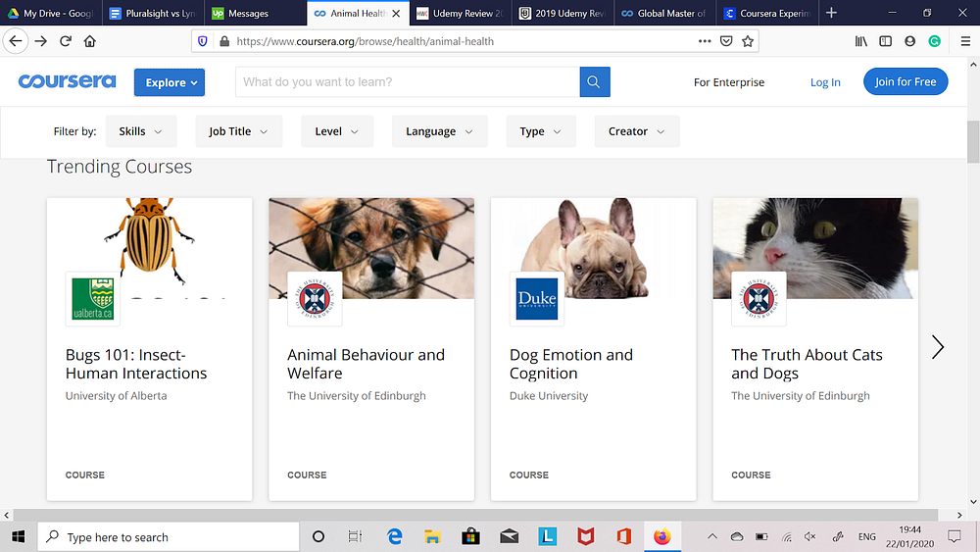
Task: Go to Coursera home via logo
Action: pos(67,82)
